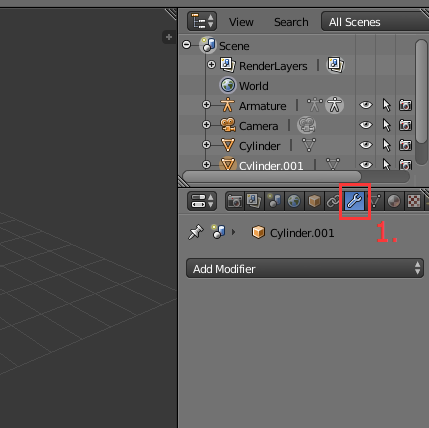429x428 pixels.
Task: Switch to the Render Layers properties tab
Action: coord(254,201)
